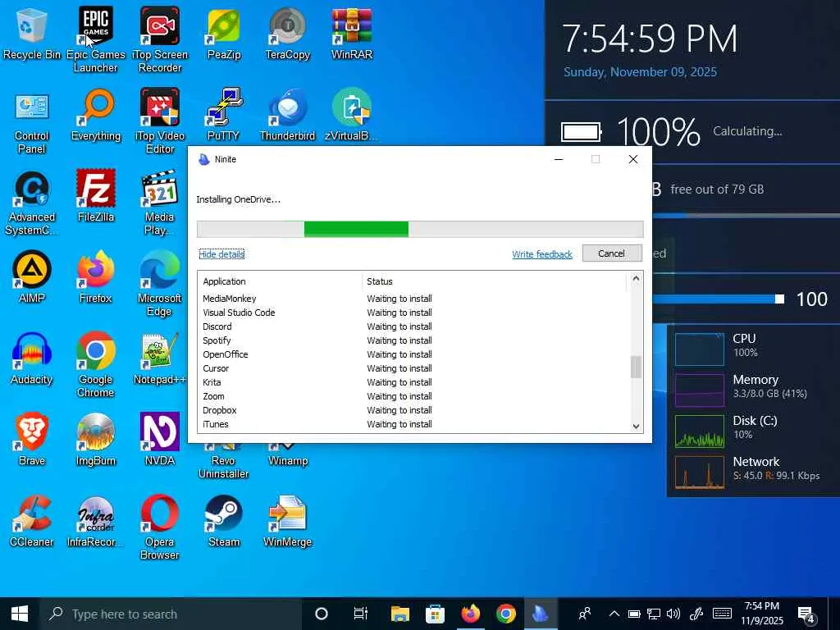Click the Disk (C:) usage graph widget
840x630 pixels.
pyautogui.click(x=700, y=431)
